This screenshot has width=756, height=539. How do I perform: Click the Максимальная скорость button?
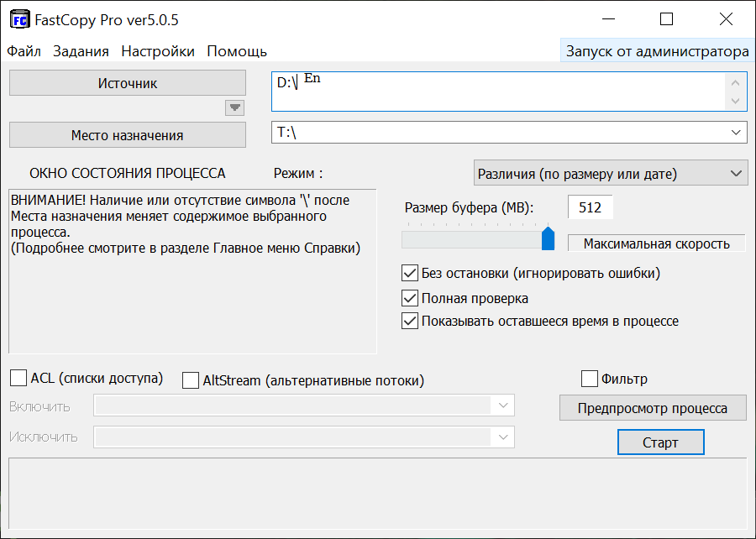[x=656, y=243]
